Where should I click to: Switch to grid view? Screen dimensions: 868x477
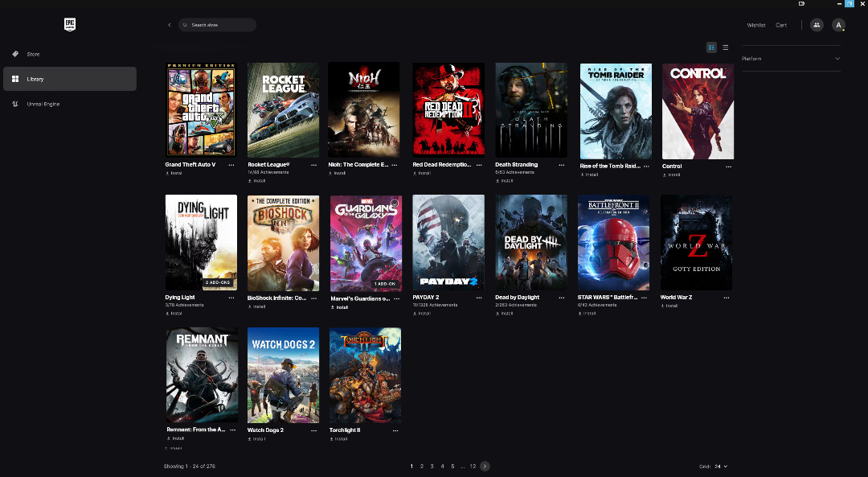pyautogui.click(x=711, y=47)
